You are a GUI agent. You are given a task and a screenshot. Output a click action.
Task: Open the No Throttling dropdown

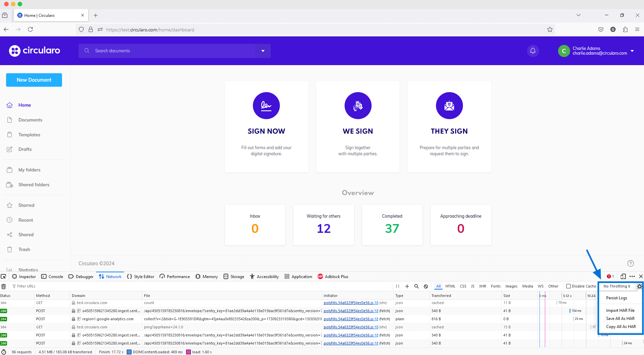pyautogui.click(x=616, y=286)
